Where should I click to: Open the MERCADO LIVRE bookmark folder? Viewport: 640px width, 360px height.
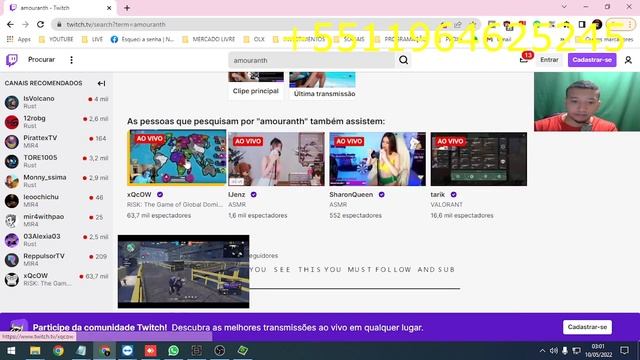click(209, 39)
